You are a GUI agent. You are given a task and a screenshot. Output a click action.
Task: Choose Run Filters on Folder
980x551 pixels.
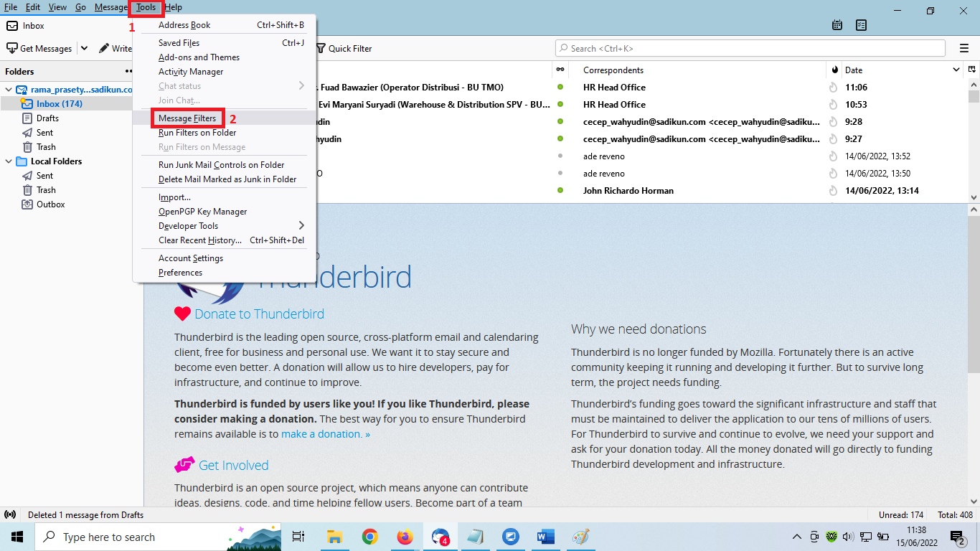[225, 133]
